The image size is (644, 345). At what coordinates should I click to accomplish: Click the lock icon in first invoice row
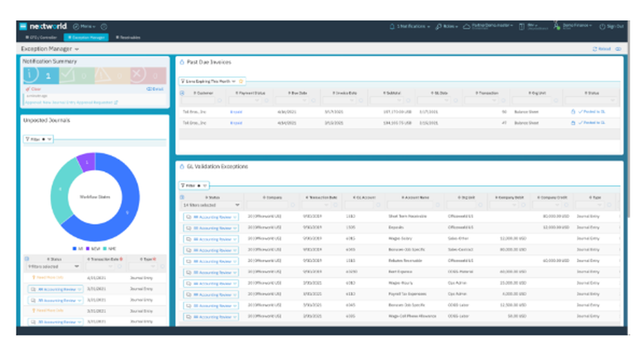click(x=573, y=112)
